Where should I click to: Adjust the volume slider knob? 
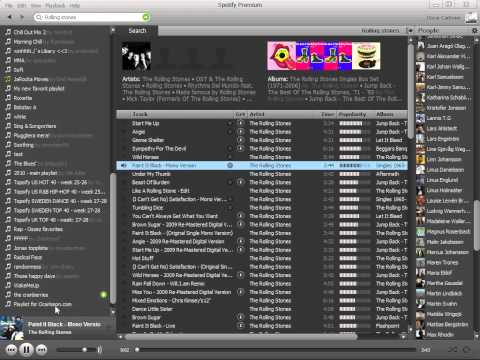85,349
